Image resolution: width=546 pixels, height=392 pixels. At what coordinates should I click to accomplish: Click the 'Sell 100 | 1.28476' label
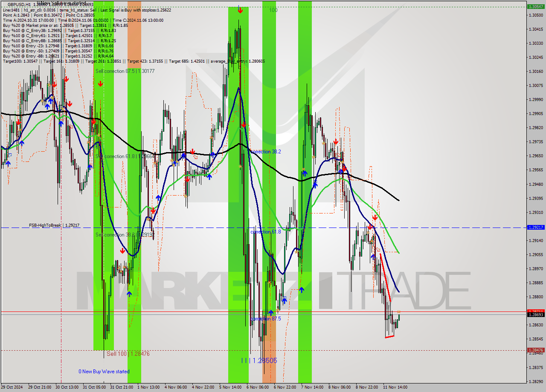coord(128,354)
